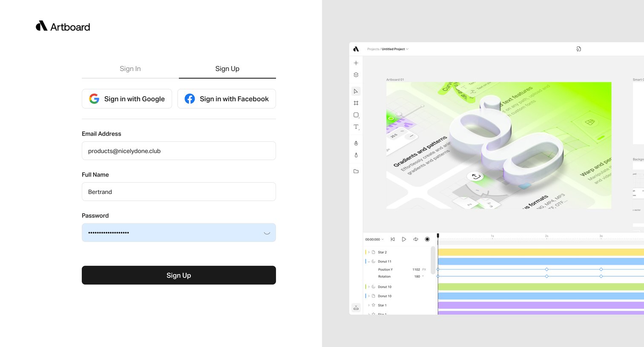Select the Pen tool in preview toolbar

pyautogui.click(x=356, y=143)
